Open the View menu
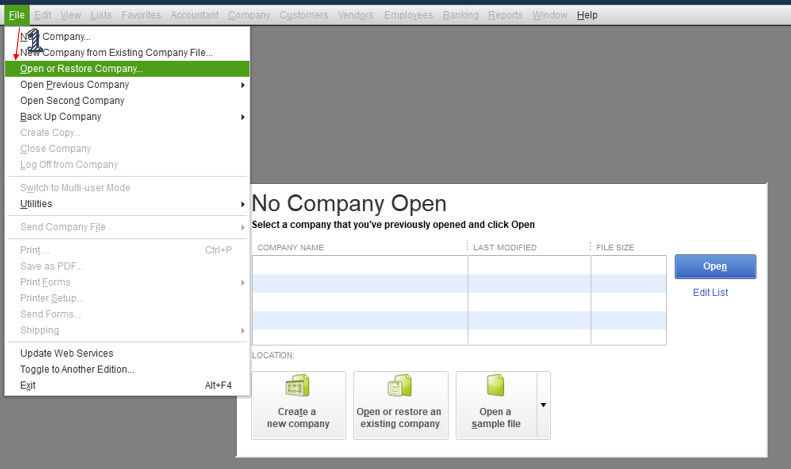 click(71, 15)
